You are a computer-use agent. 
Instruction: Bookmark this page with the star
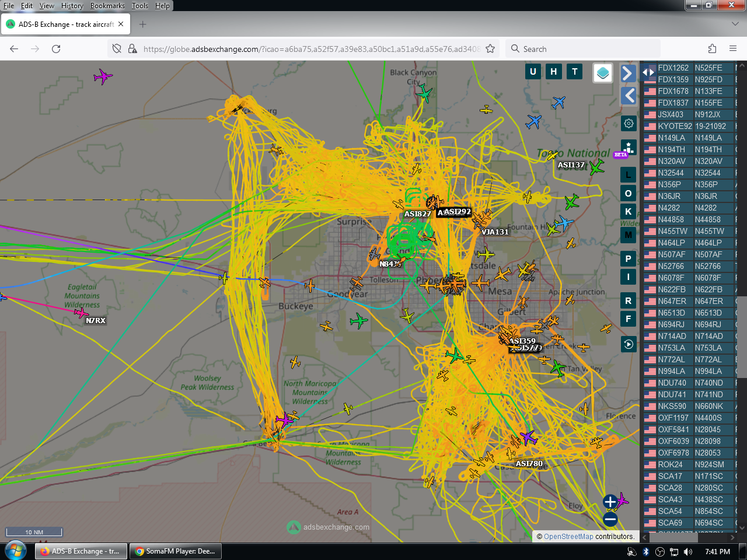490,49
